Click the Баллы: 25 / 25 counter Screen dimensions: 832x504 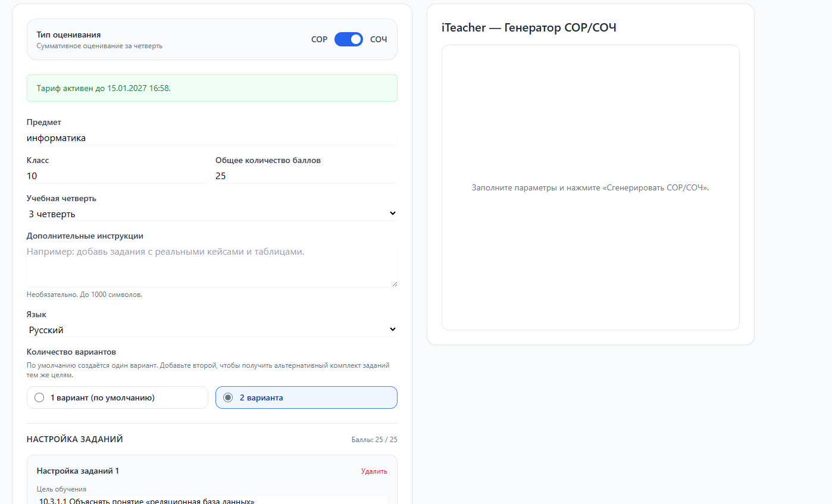(374, 440)
